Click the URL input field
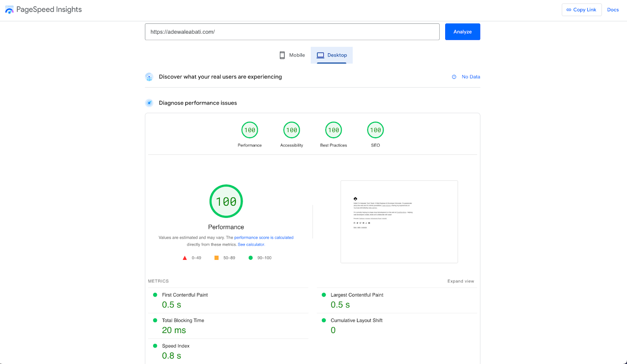 (x=292, y=32)
